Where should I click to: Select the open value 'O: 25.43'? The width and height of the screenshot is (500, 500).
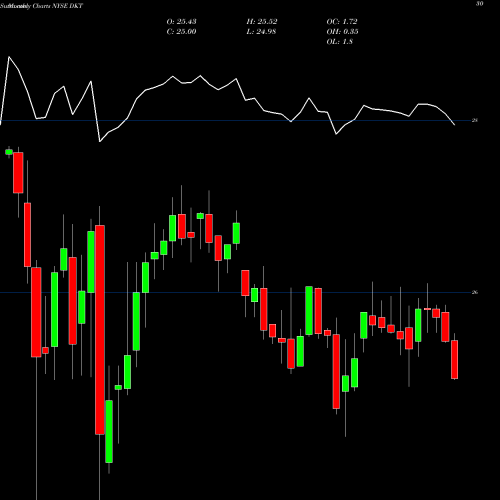181,22
